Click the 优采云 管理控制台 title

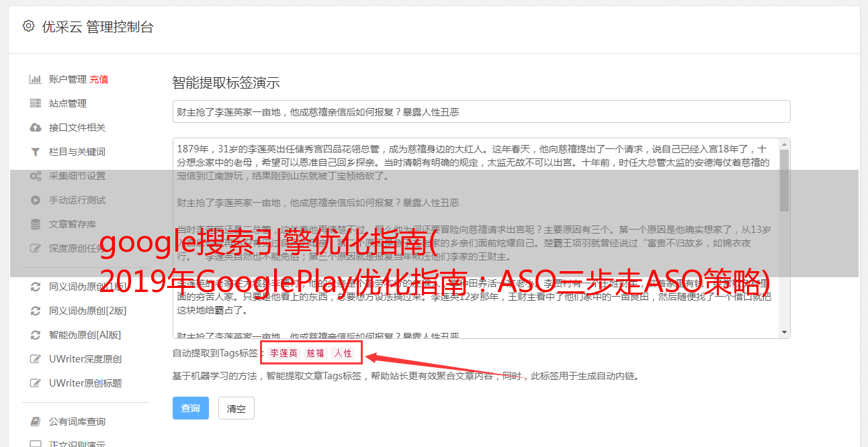(x=97, y=27)
